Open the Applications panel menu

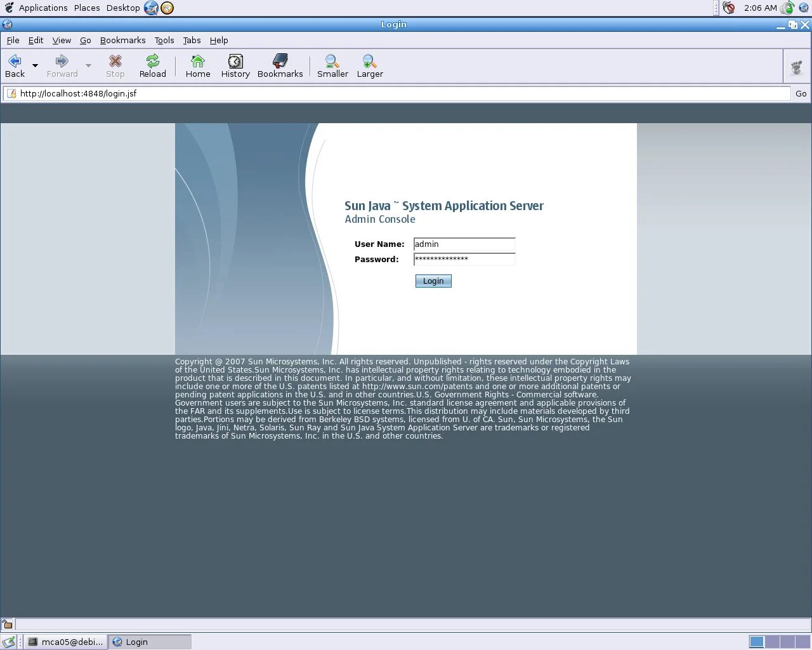pos(43,8)
